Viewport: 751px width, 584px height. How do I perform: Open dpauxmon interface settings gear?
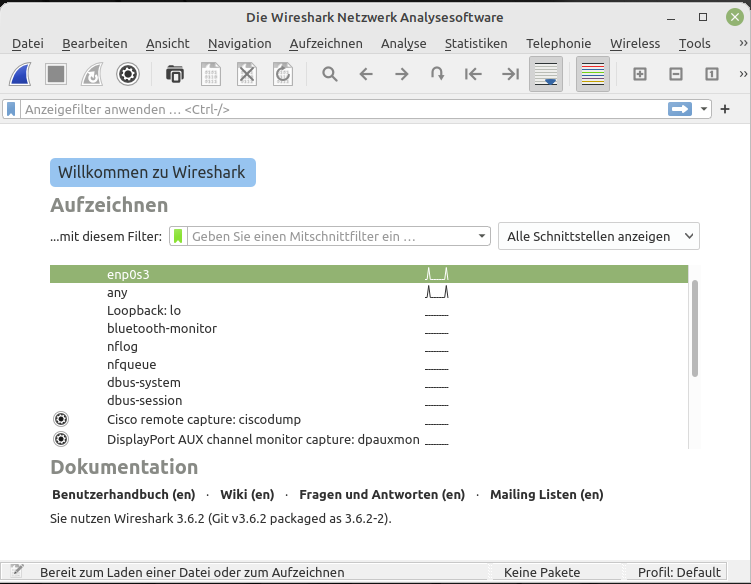pyautogui.click(x=61, y=439)
